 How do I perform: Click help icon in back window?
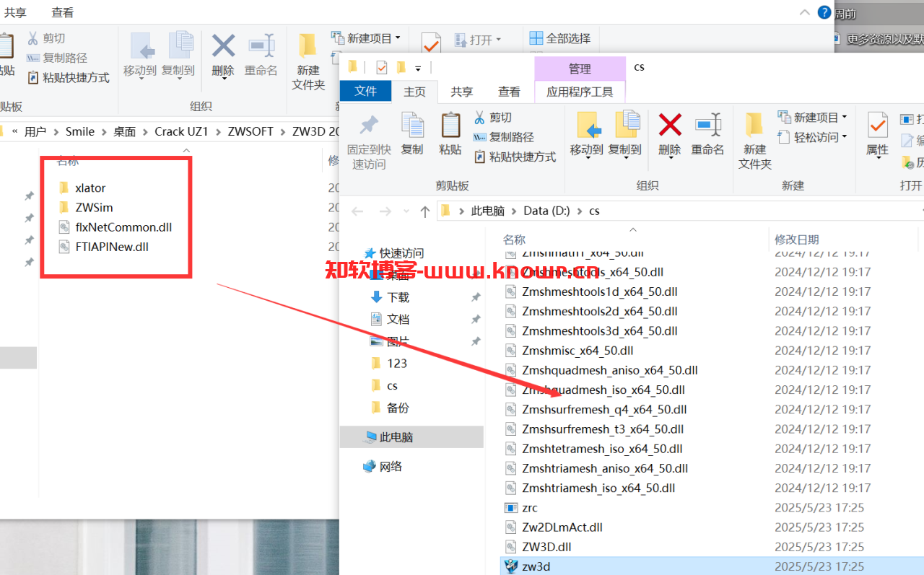point(824,12)
